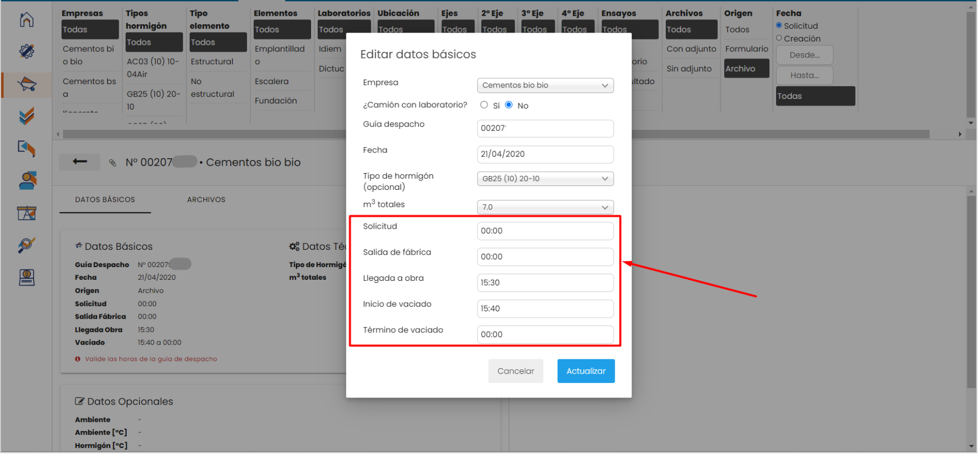
Task: Open the Empresa dropdown
Action: (x=545, y=85)
